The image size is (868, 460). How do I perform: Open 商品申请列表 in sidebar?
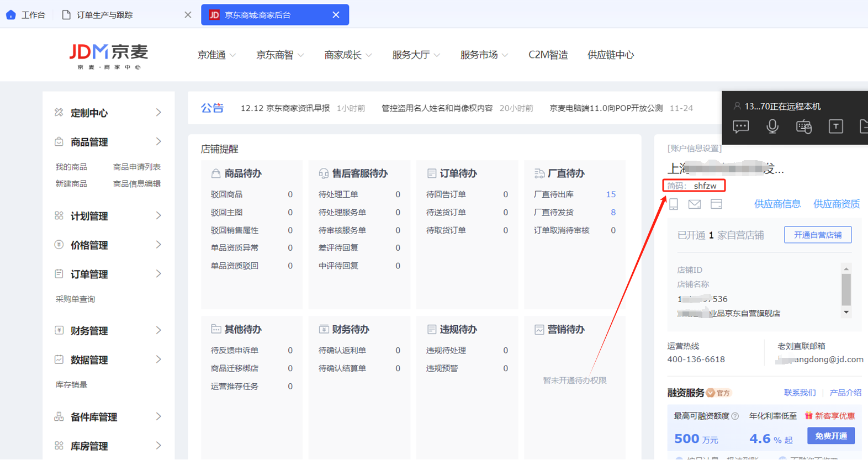coord(137,167)
